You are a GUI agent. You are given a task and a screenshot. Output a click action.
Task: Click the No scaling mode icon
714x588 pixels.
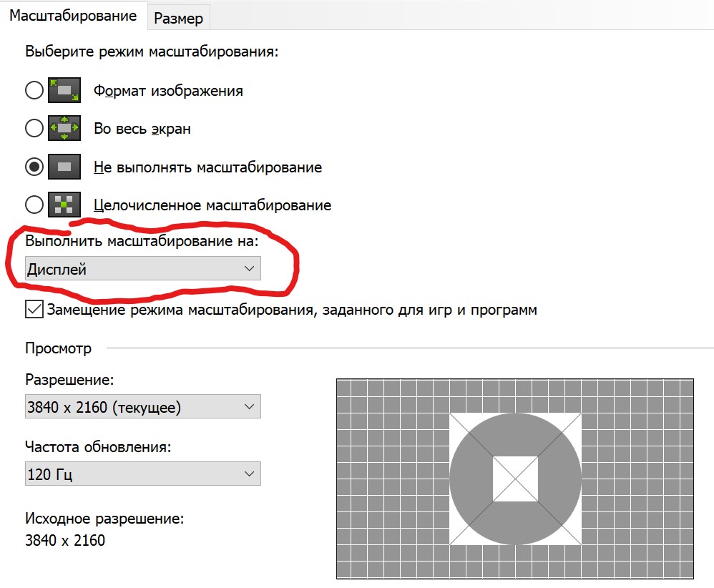coord(64,167)
